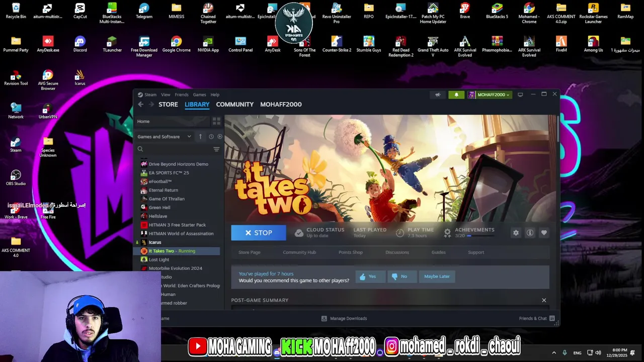Click Maybe Later button
The width and height of the screenshot is (644, 362).
click(x=437, y=277)
